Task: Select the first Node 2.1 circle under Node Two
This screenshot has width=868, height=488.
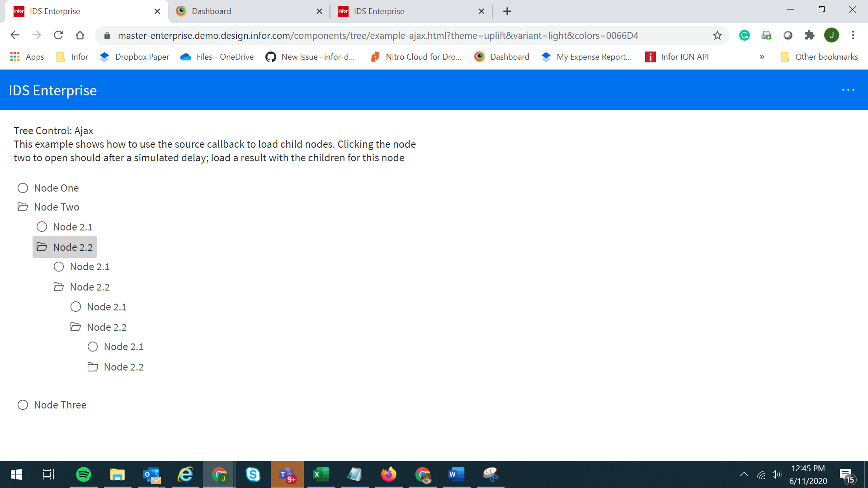Action: (42, 227)
